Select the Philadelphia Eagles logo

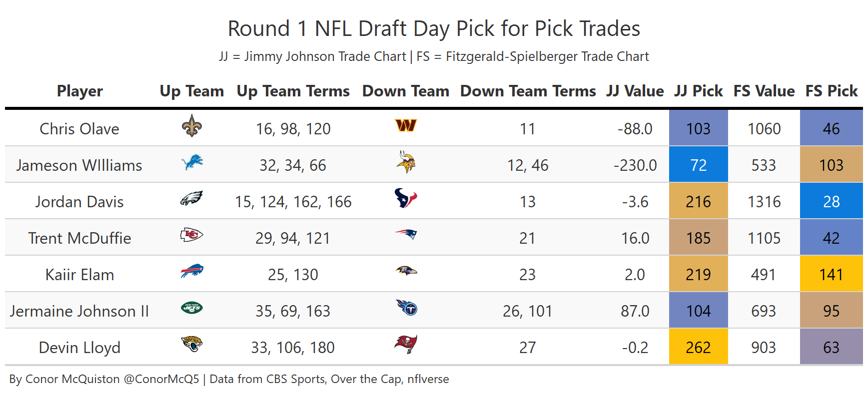pyautogui.click(x=192, y=199)
